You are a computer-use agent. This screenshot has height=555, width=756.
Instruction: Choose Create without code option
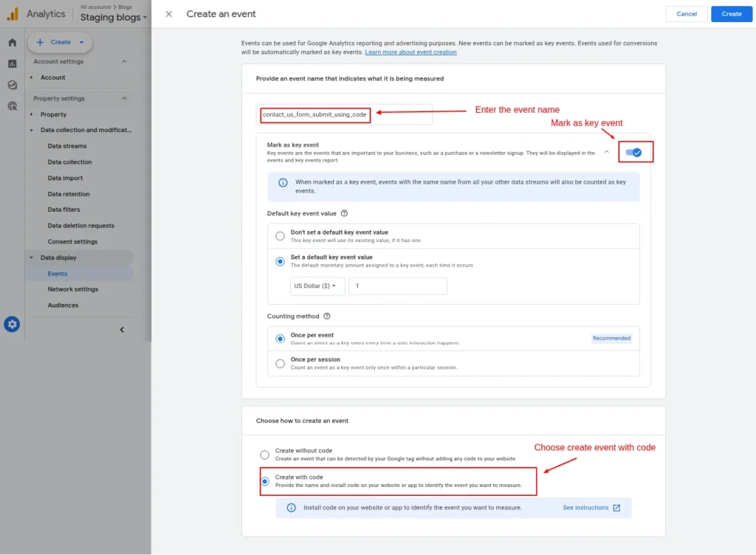click(264, 455)
